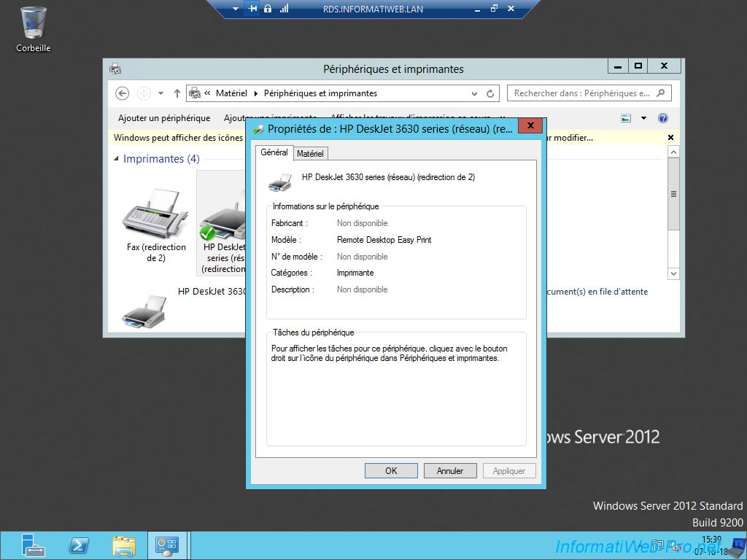Close the Propriétés de HP DeskJet dialog
The image size is (747, 560).
(x=530, y=125)
